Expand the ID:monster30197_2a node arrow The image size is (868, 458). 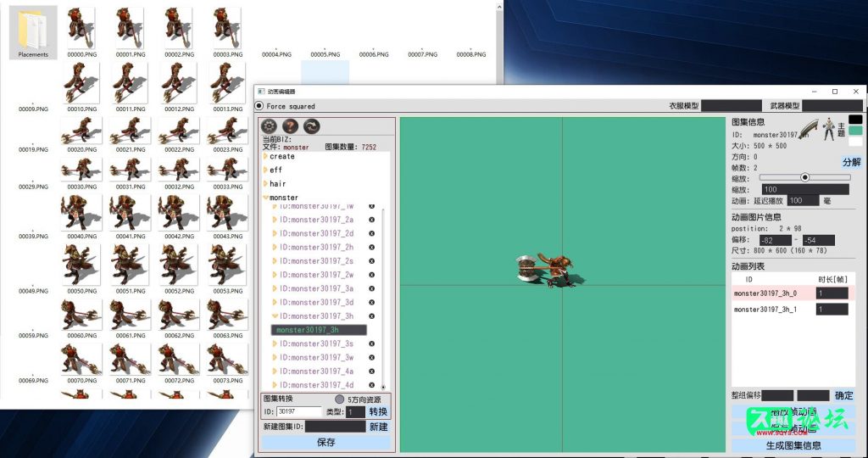pos(275,220)
